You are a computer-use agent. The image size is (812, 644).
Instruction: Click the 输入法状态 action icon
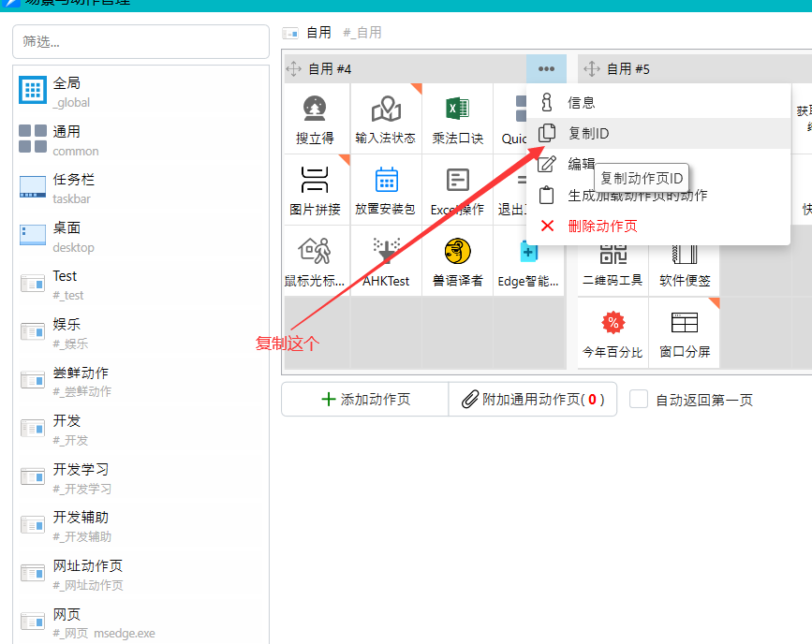pos(386,110)
